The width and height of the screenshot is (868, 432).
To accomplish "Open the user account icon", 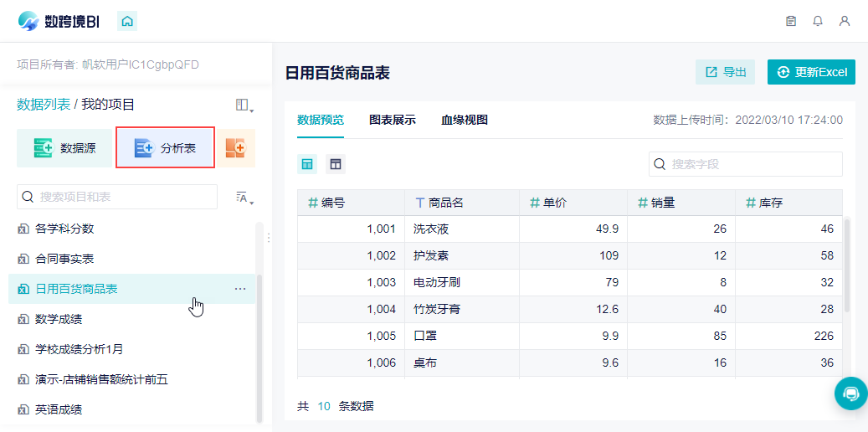I will pos(845,22).
